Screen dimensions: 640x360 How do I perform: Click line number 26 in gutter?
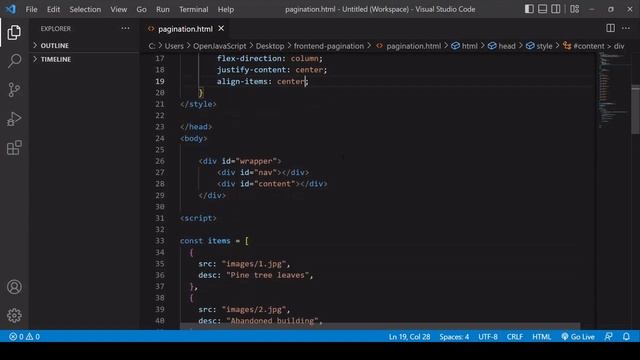160,161
